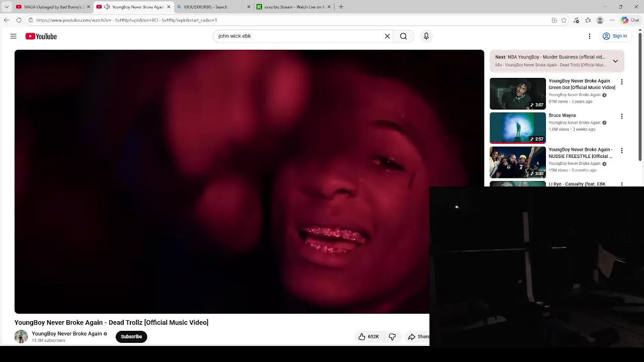Reload the current page
Image resolution: width=644 pixels, height=362 pixels.
(x=19, y=20)
